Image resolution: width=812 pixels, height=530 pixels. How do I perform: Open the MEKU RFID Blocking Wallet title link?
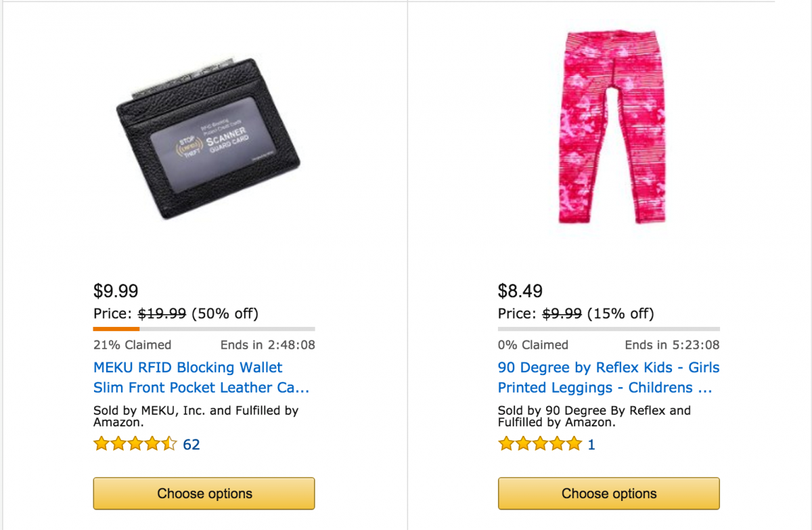[x=202, y=378]
